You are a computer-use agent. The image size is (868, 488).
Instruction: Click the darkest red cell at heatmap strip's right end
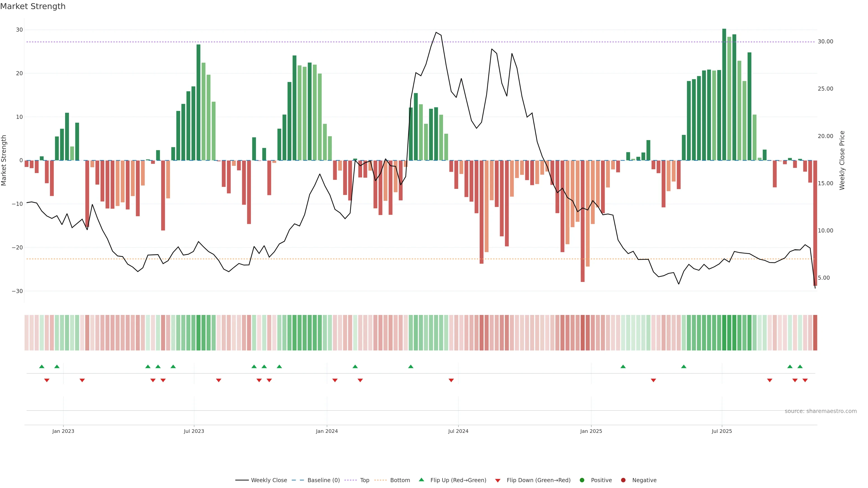click(815, 333)
